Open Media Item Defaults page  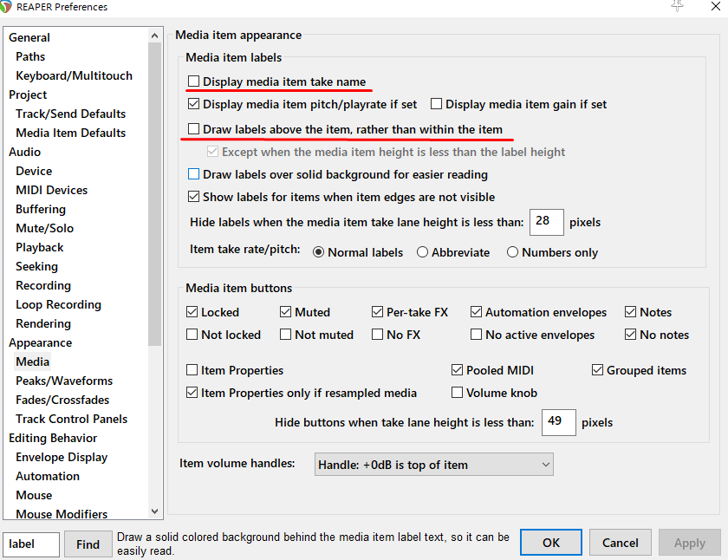point(70,133)
